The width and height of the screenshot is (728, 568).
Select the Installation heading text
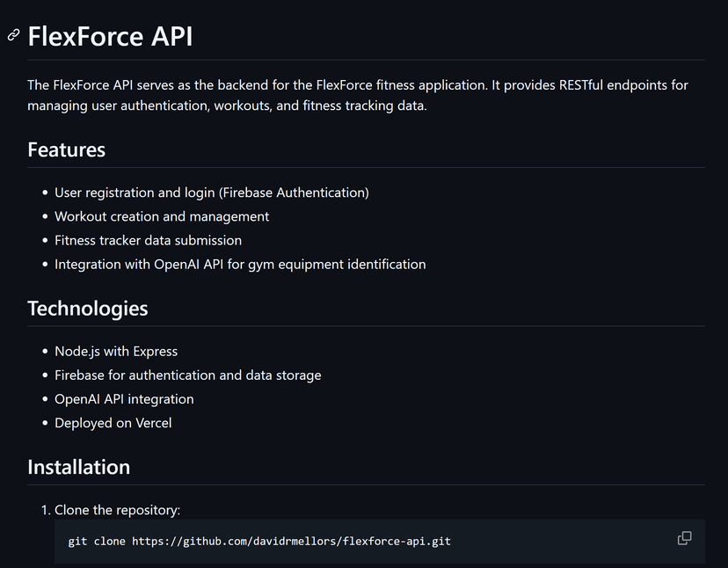(78, 467)
